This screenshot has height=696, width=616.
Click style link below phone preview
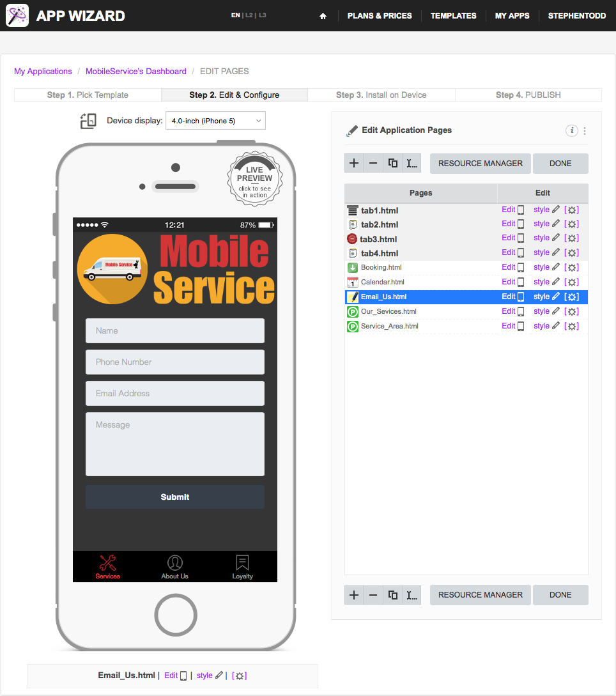(210, 676)
